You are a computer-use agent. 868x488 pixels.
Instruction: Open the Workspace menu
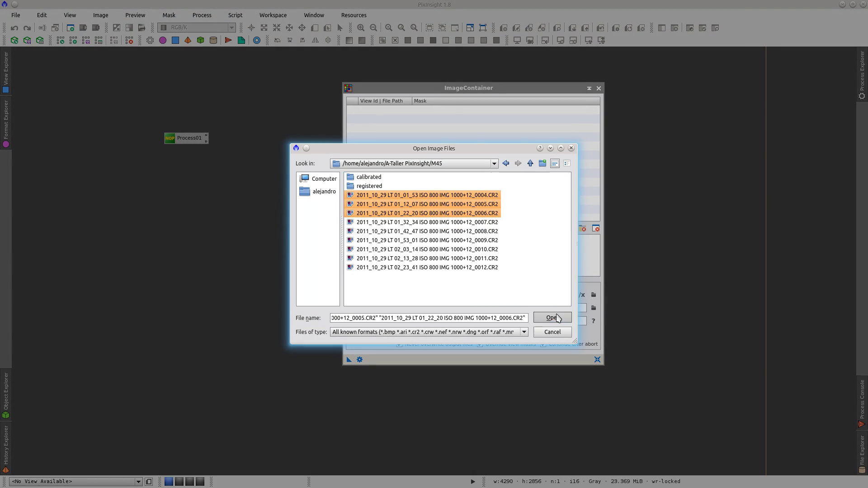click(273, 15)
